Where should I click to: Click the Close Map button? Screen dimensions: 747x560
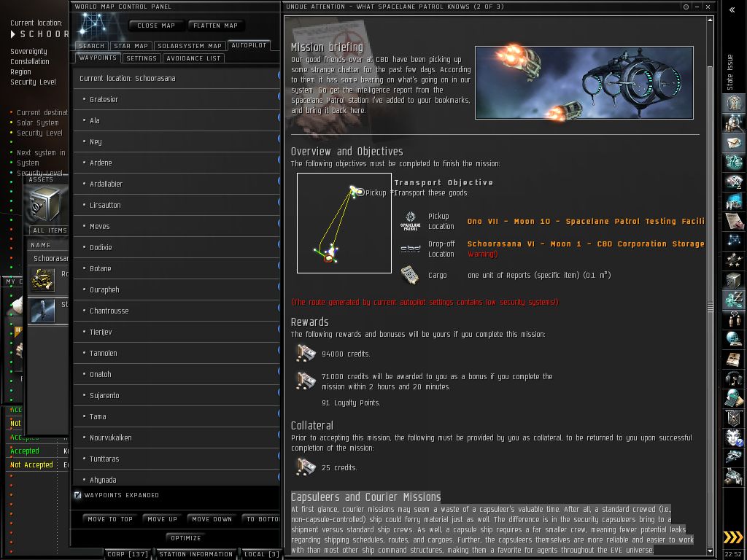point(156,26)
